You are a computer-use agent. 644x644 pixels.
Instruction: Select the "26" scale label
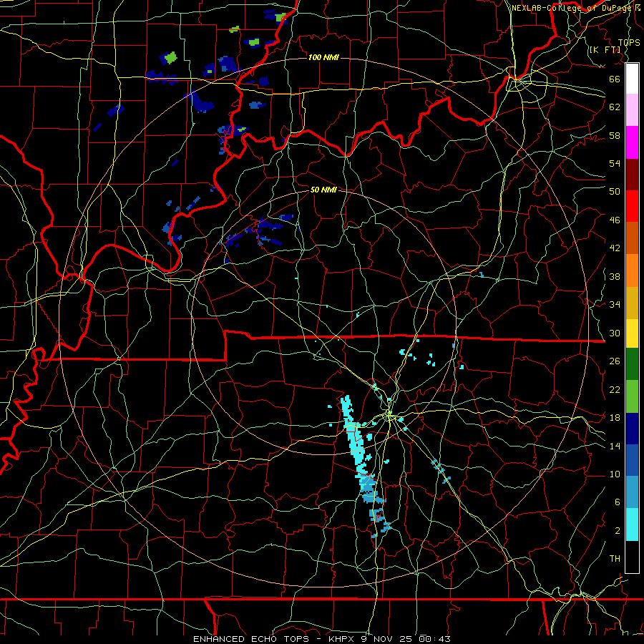(x=615, y=361)
